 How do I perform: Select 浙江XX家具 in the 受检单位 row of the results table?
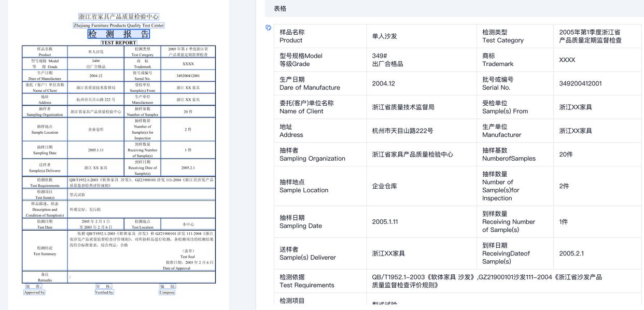pyautogui.click(x=576, y=107)
